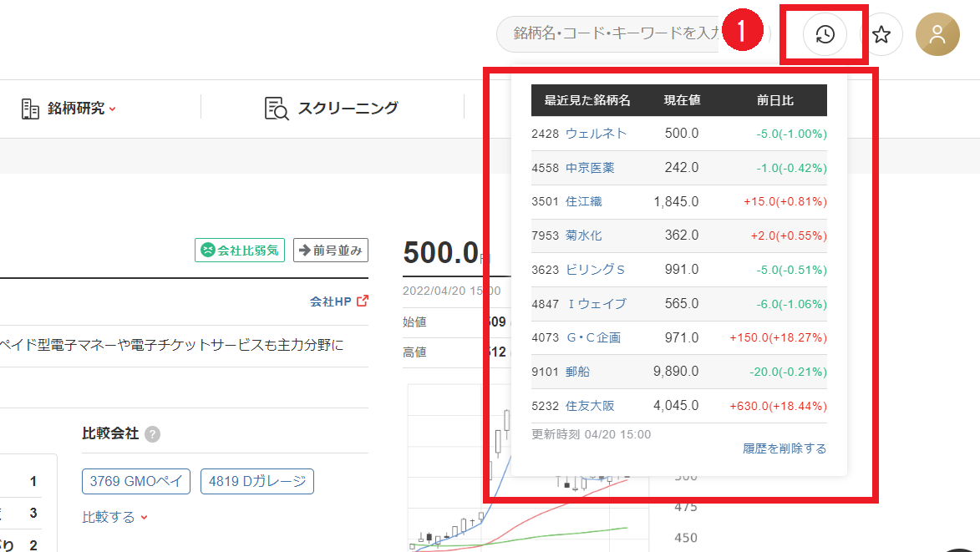Open 中京医薬 in the history list
980x552 pixels.
tap(590, 168)
